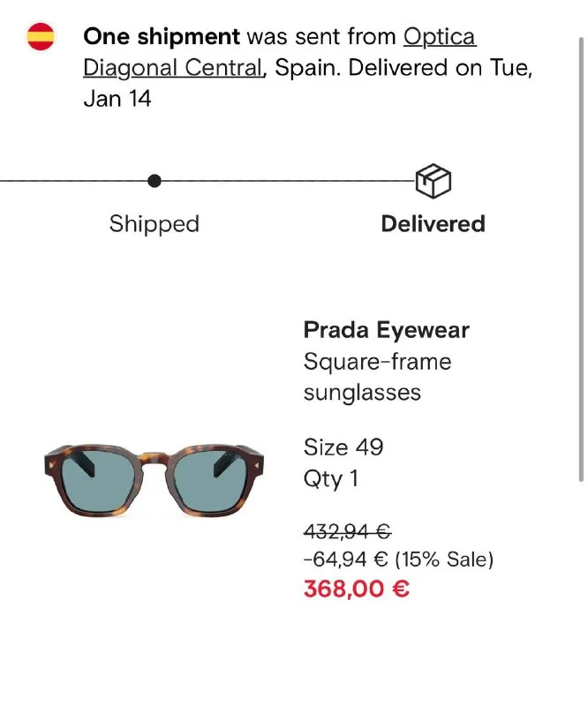Image resolution: width=588 pixels, height=706 pixels.
Task: Click the Delivered on Tue, Jan 14 date
Action: point(441,68)
